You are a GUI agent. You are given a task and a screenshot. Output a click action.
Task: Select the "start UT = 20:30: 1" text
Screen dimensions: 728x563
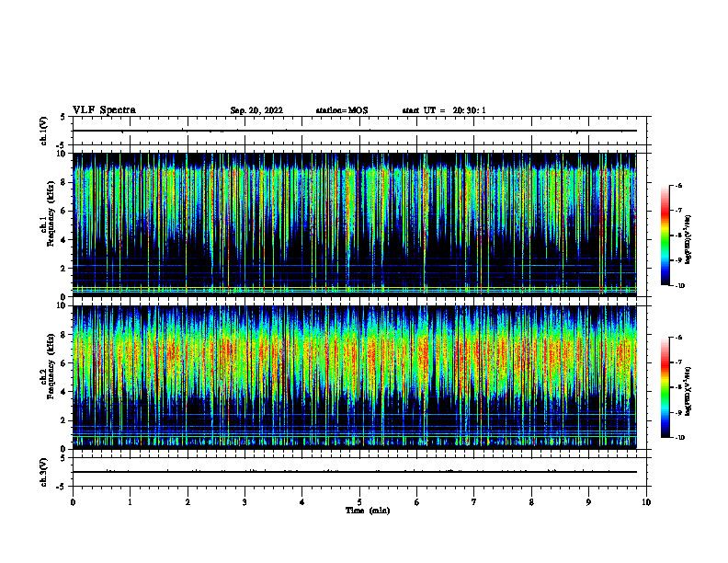(x=444, y=110)
